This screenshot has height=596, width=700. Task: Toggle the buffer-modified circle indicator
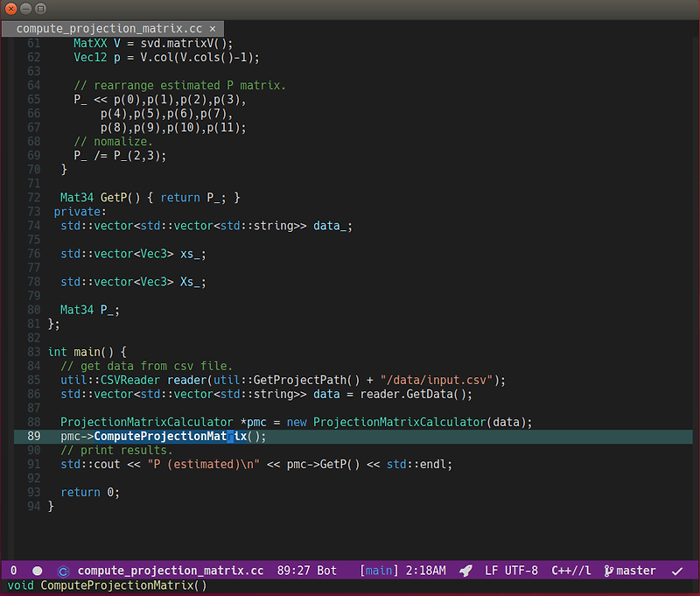coord(36,570)
